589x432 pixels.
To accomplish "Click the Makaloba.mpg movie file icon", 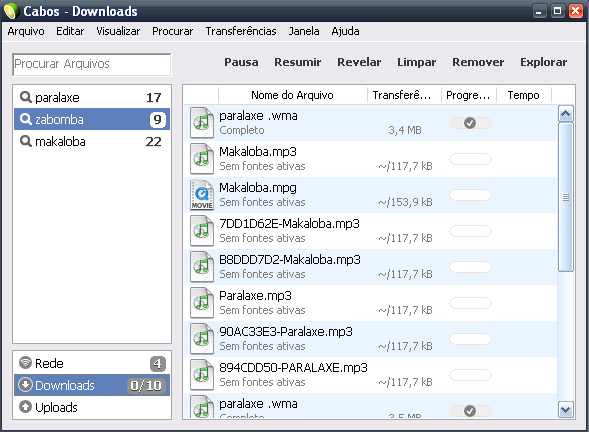I will 202,195.
